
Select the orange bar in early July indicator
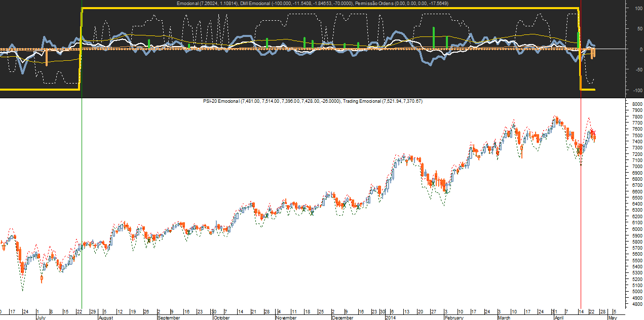(47, 57)
